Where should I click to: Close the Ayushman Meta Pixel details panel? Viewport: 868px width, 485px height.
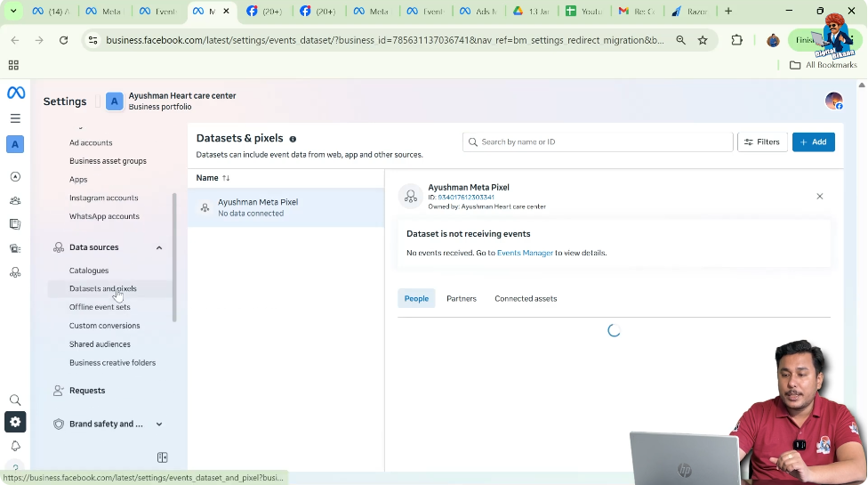point(819,196)
